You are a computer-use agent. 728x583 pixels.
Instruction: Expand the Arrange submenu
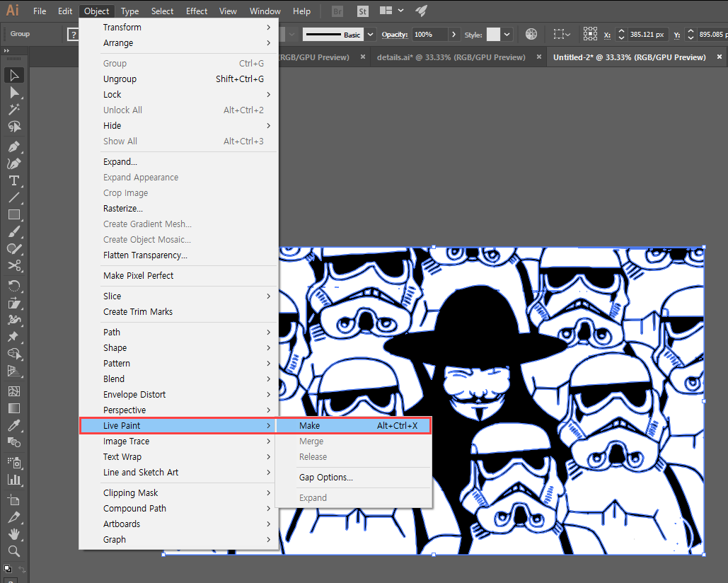[178, 43]
